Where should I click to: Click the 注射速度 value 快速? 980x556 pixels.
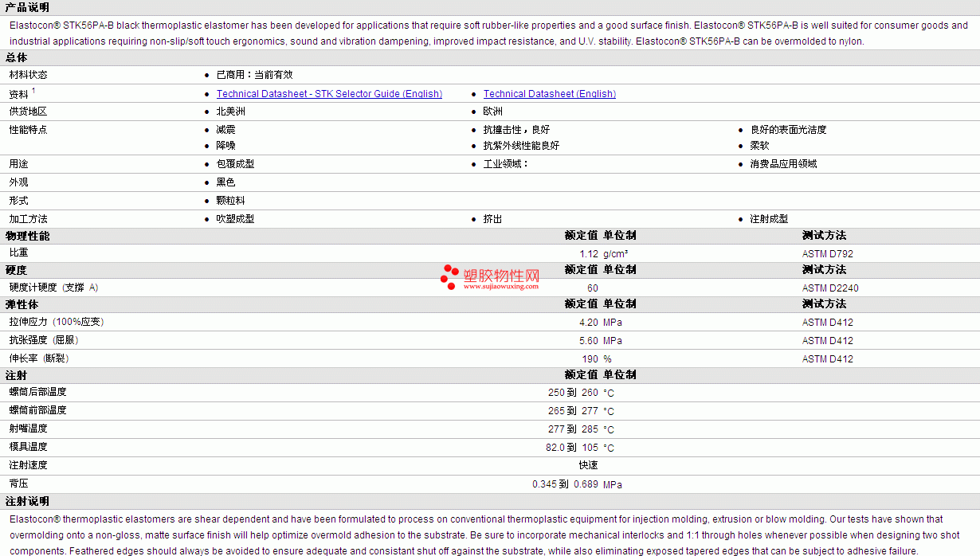(x=589, y=465)
